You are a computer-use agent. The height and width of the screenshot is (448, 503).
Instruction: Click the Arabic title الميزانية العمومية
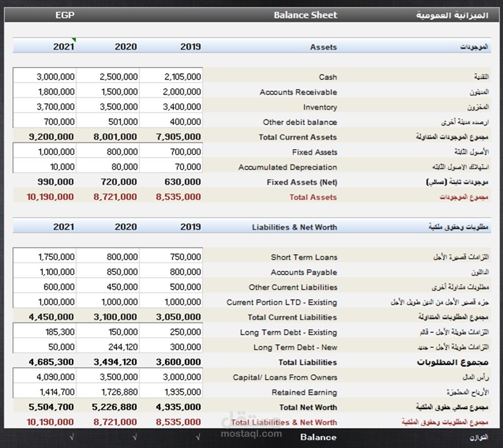coord(452,15)
